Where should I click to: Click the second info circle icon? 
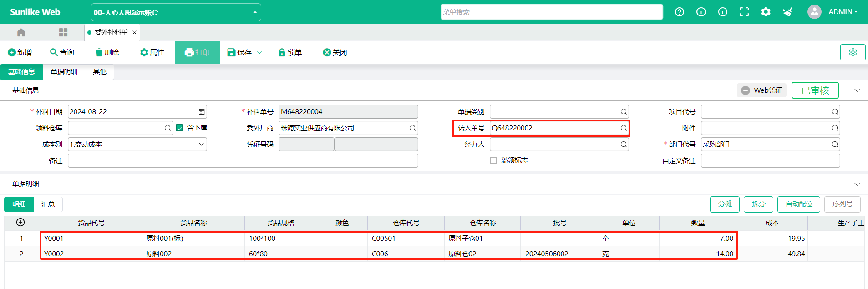[723, 12]
